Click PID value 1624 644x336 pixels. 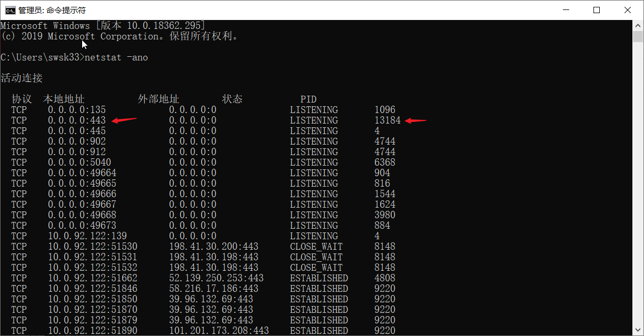(385, 205)
